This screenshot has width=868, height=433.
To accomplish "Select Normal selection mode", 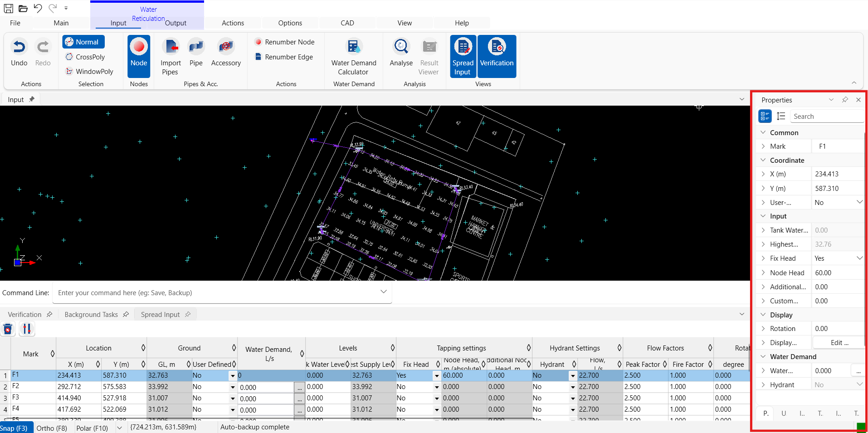I will coord(83,42).
